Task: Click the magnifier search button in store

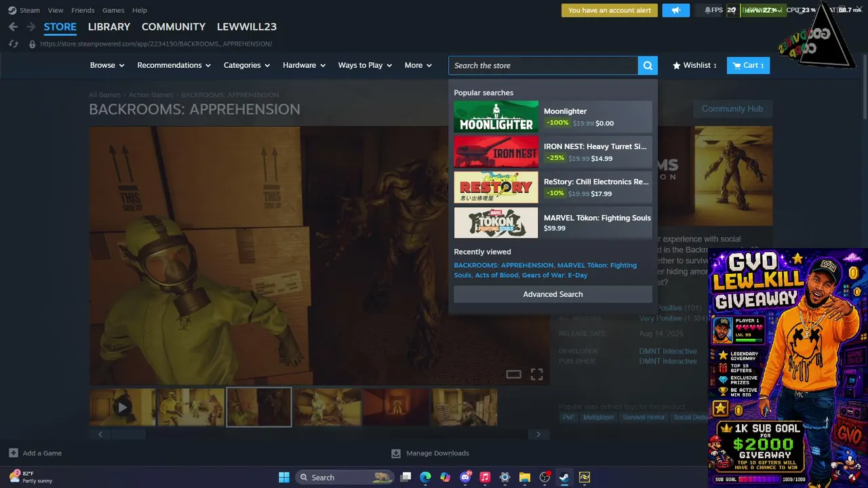Action: [648, 65]
